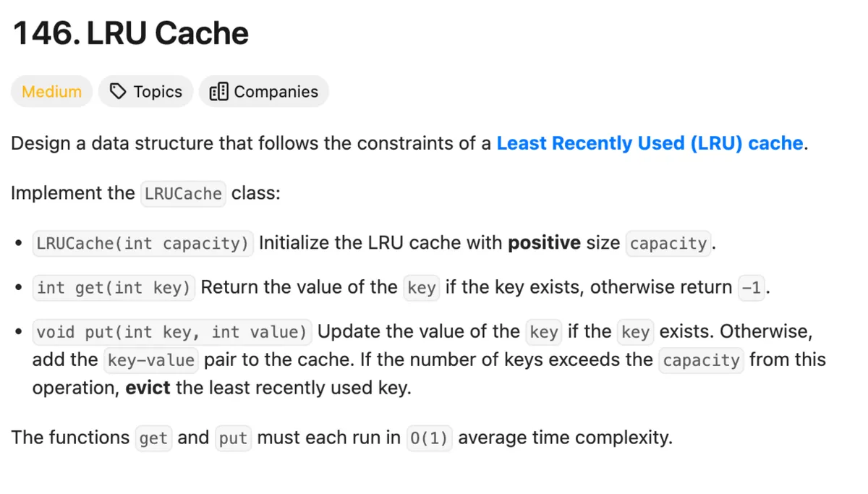Screen dimensions: 868x494
Task: Click the bold word positive
Action: point(544,244)
